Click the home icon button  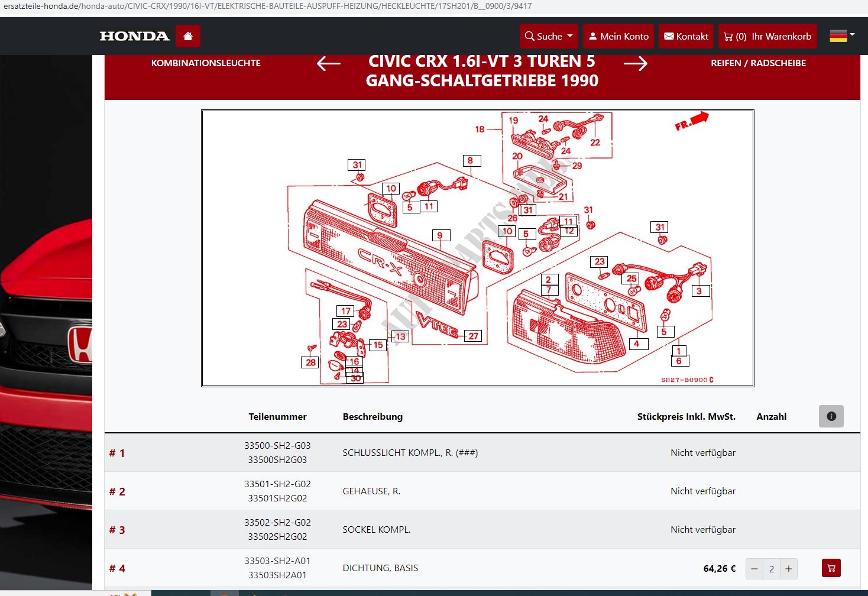[x=188, y=36]
